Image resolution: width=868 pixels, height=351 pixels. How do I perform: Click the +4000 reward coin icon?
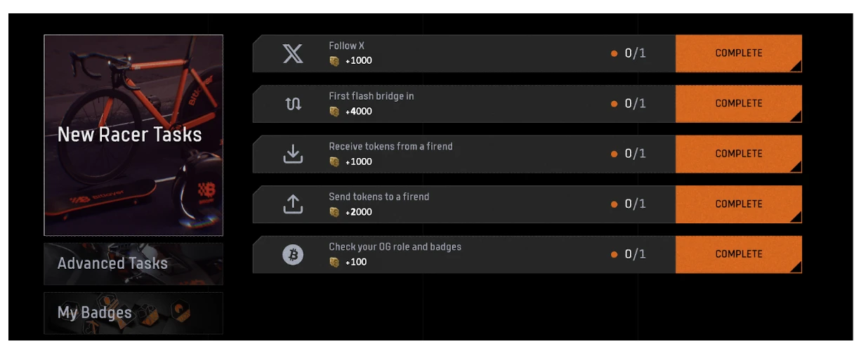334,112
